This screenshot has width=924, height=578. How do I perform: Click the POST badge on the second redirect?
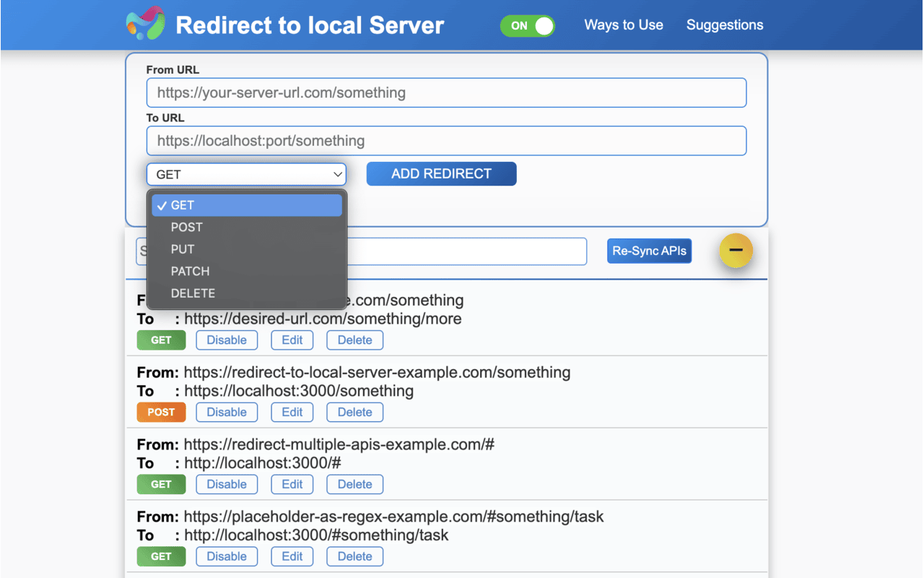click(161, 412)
